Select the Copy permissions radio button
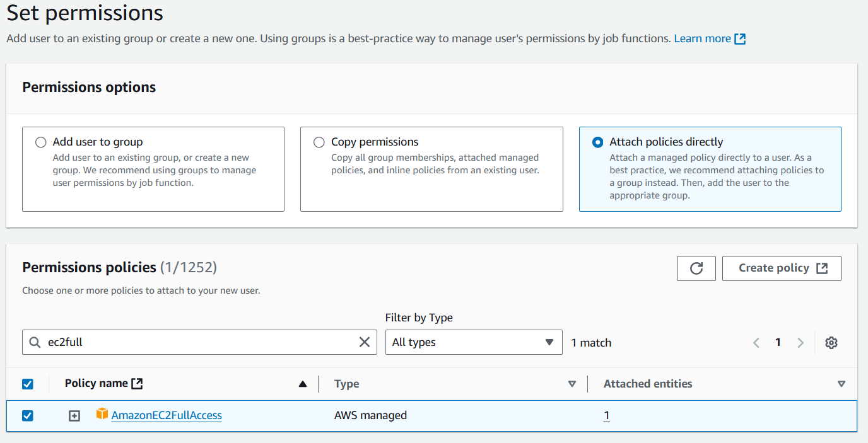The width and height of the screenshot is (868, 443). [319, 142]
